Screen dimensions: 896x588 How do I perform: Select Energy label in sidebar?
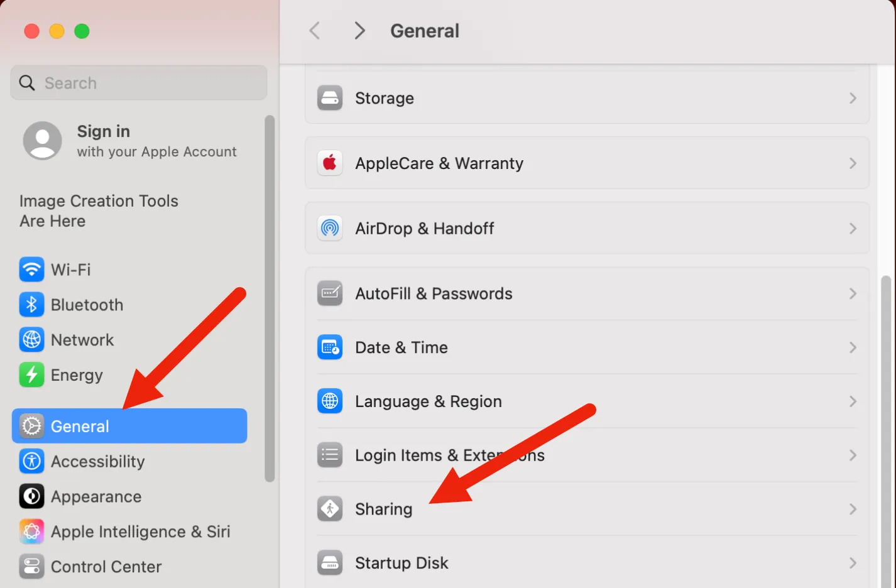(x=77, y=375)
